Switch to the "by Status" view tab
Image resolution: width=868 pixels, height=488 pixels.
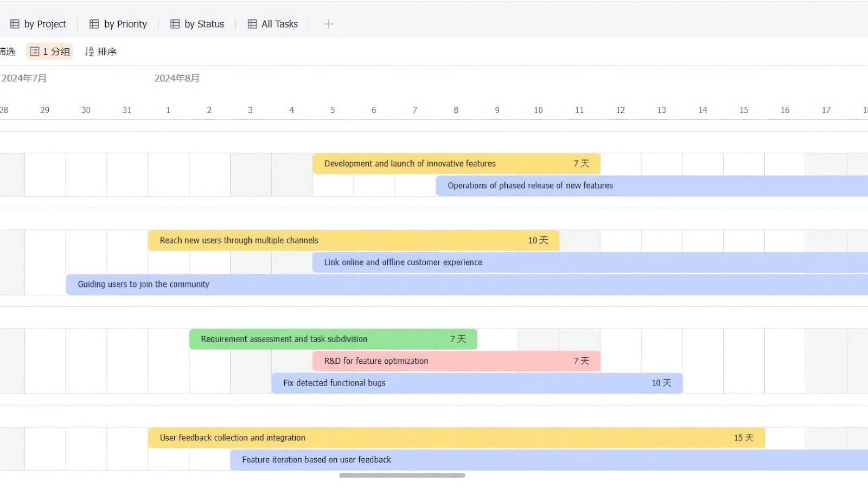(203, 23)
